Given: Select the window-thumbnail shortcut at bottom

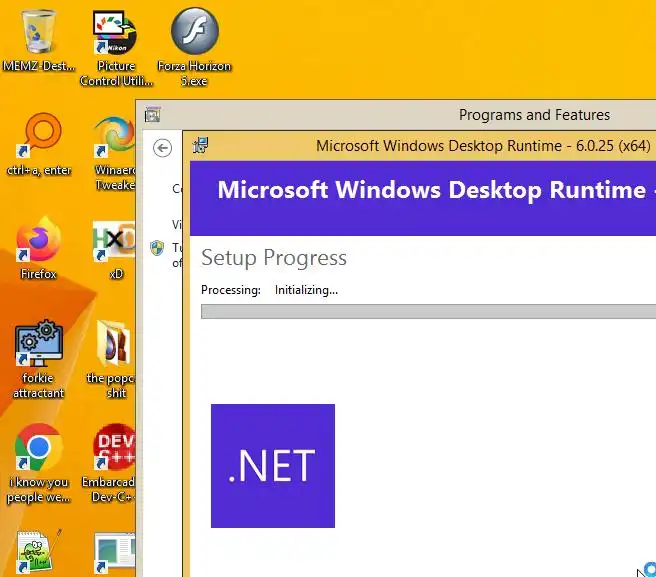Looking at the screenshot, I should (x=115, y=552).
